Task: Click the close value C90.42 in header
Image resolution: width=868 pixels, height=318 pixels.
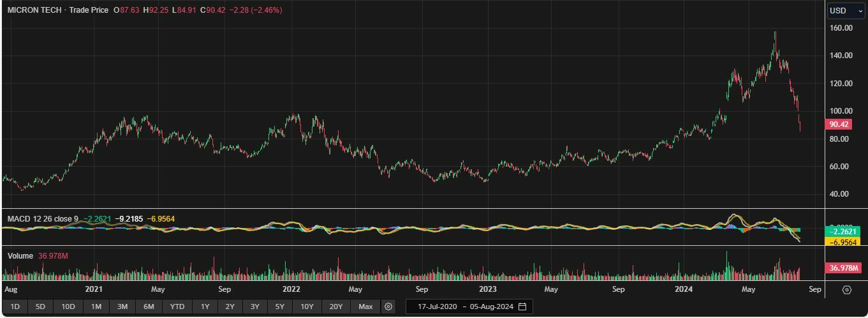Action: click(x=212, y=10)
